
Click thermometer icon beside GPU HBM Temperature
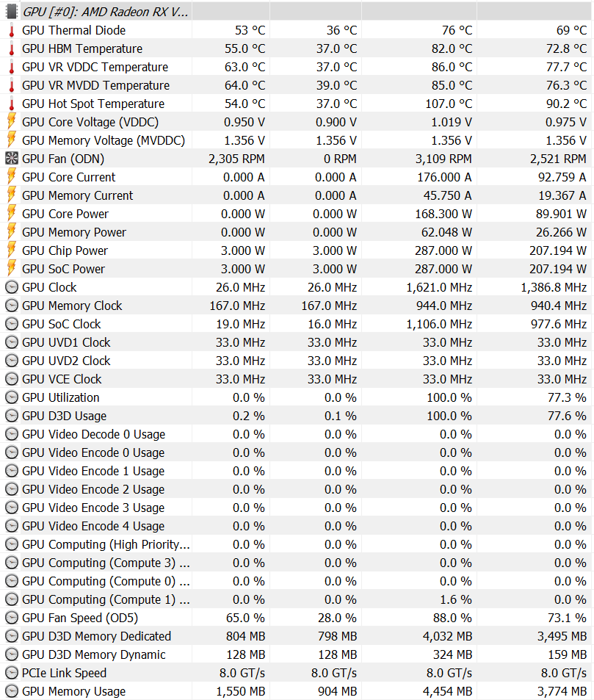click(12, 48)
